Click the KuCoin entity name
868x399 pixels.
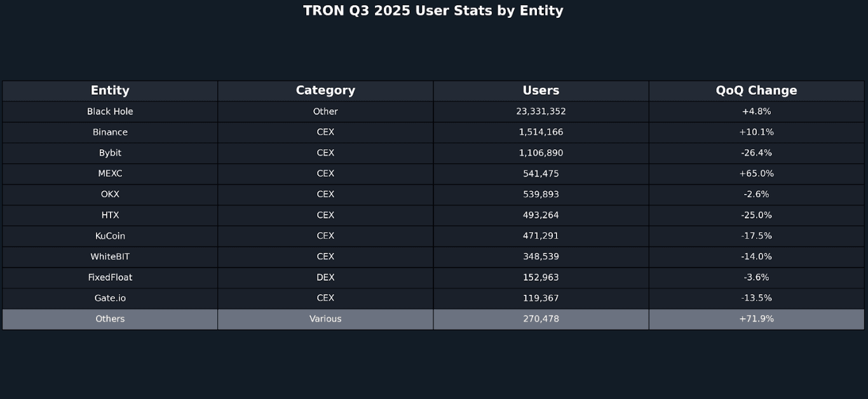click(110, 236)
